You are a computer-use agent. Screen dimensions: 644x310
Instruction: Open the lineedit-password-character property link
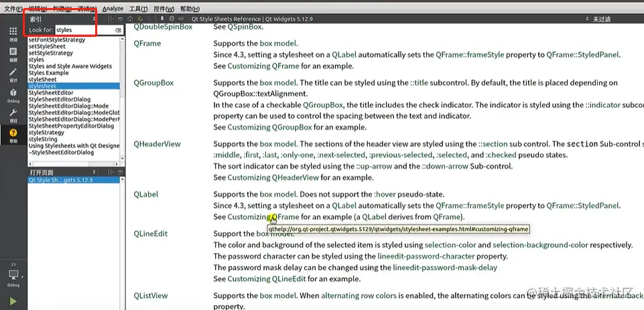point(426,256)
